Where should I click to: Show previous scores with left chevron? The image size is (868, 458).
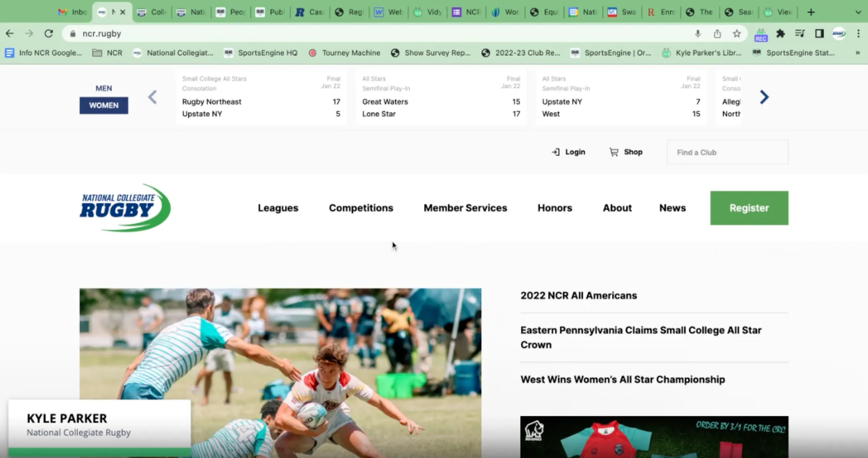(x=153, y=97)
